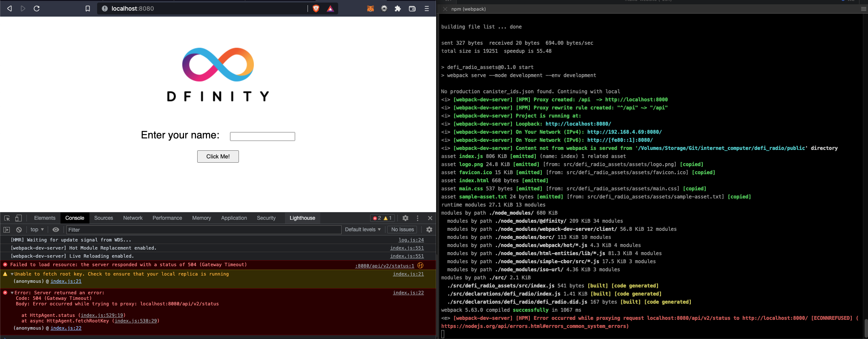
Task: Activate the DevTools inspect element picker
Action: tap(7, 218)
